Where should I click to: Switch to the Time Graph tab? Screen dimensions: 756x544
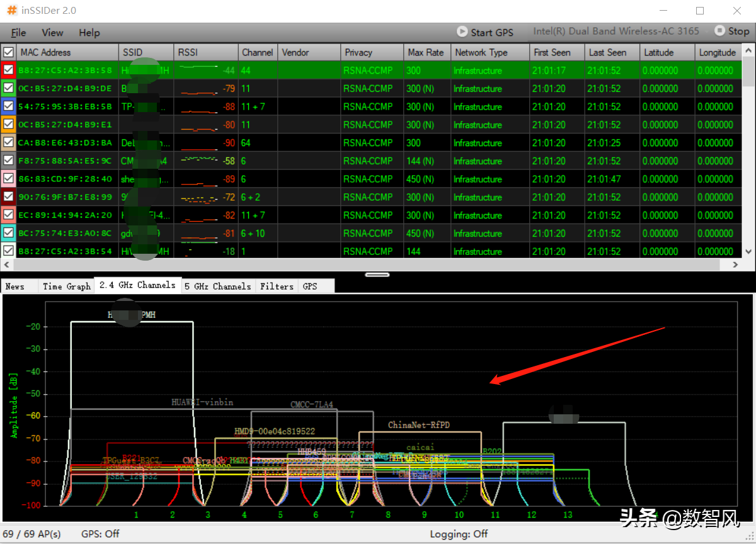67,286
